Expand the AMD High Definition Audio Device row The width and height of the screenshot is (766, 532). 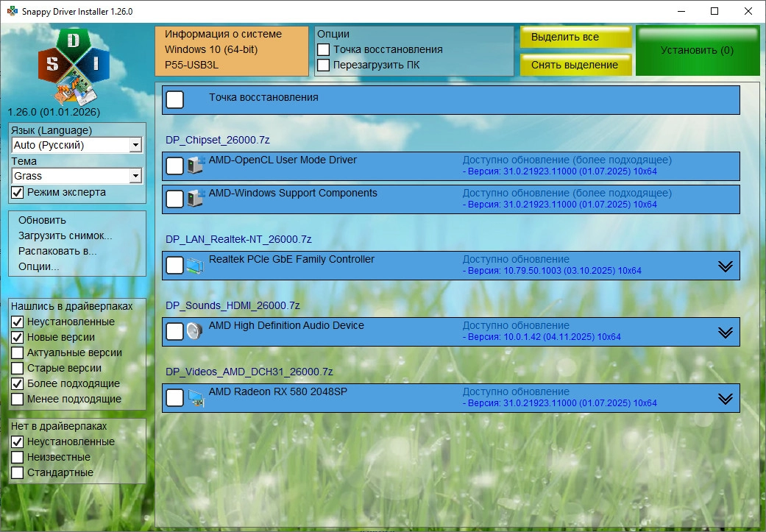pyautogui.click(x=725, y=332)
